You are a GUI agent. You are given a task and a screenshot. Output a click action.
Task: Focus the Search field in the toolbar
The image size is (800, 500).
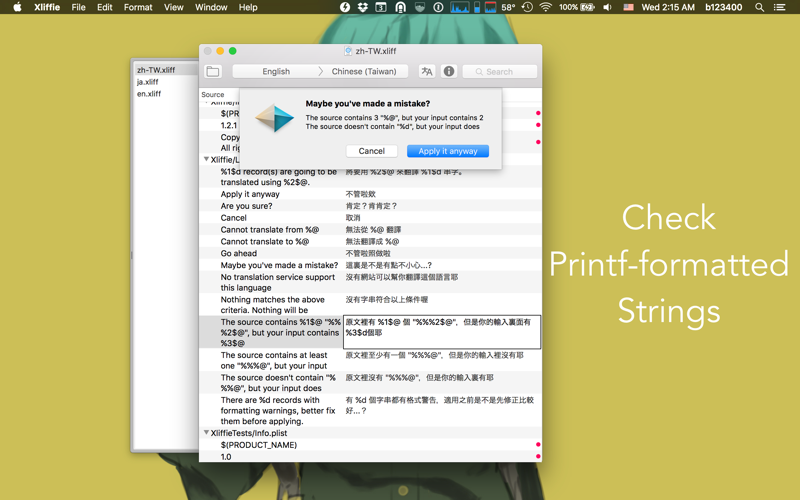(499, 71)
